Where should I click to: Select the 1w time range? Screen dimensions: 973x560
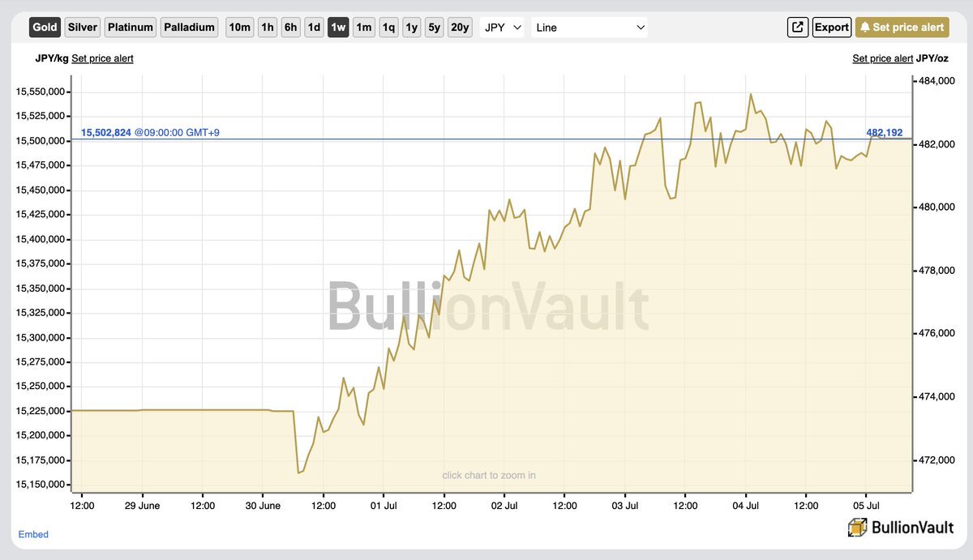tap(339, 27)
